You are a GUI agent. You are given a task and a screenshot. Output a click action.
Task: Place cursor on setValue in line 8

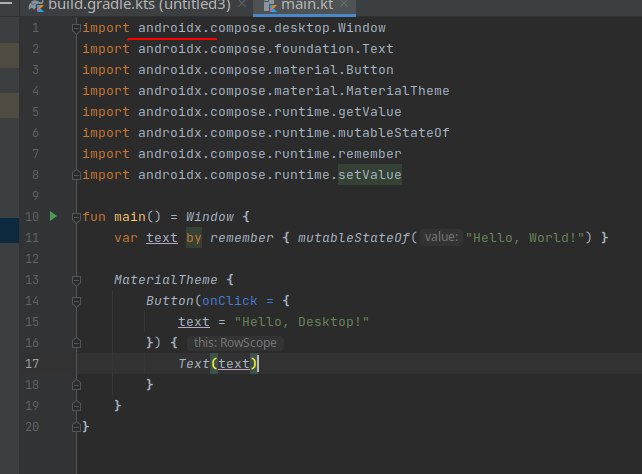tap(370, 175)
